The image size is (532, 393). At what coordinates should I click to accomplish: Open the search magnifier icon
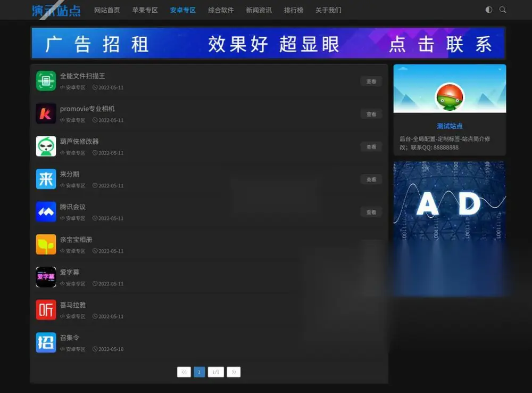point(503,10)
